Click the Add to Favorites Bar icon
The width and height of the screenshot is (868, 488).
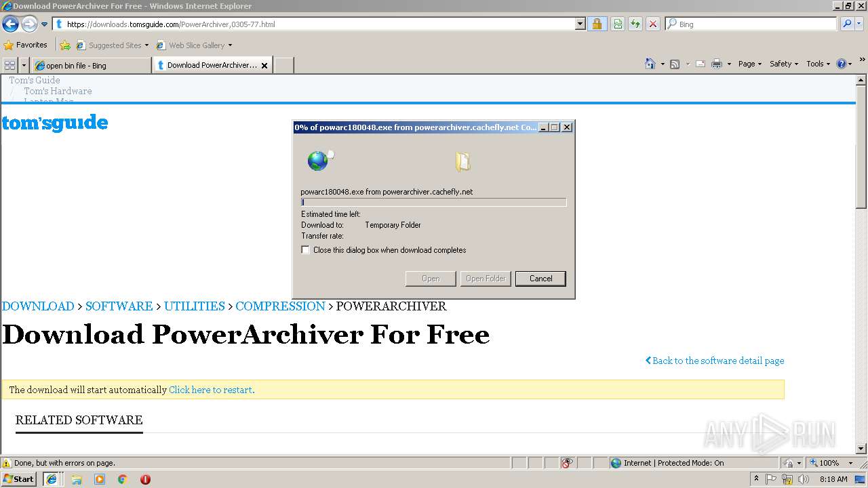[65, 45]
